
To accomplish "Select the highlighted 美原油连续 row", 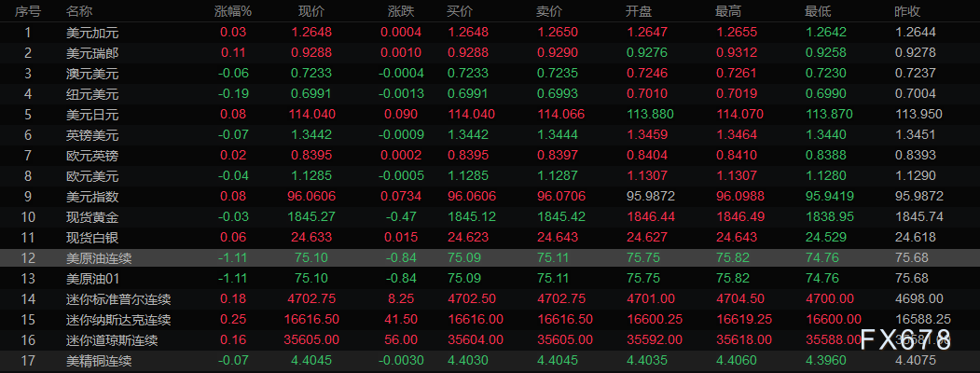I will [x=99, y=258].
